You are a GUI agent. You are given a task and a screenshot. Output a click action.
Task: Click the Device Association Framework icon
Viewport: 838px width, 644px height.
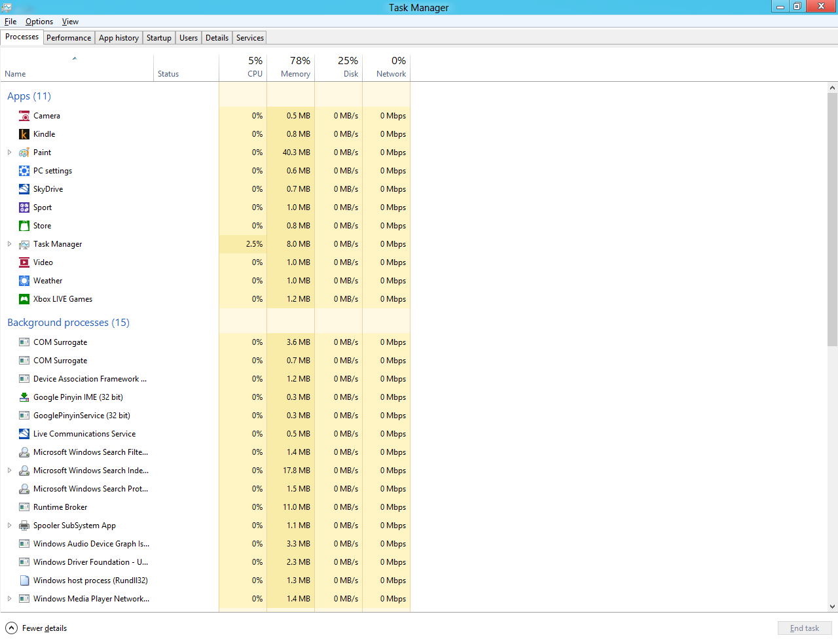point(24,379)
